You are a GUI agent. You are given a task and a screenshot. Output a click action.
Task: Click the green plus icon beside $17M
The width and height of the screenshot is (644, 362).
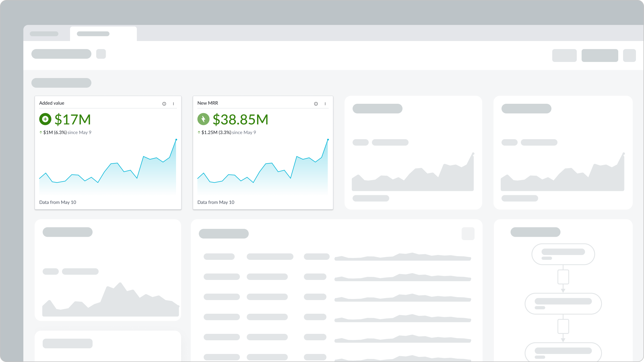(x=45, y=119)
